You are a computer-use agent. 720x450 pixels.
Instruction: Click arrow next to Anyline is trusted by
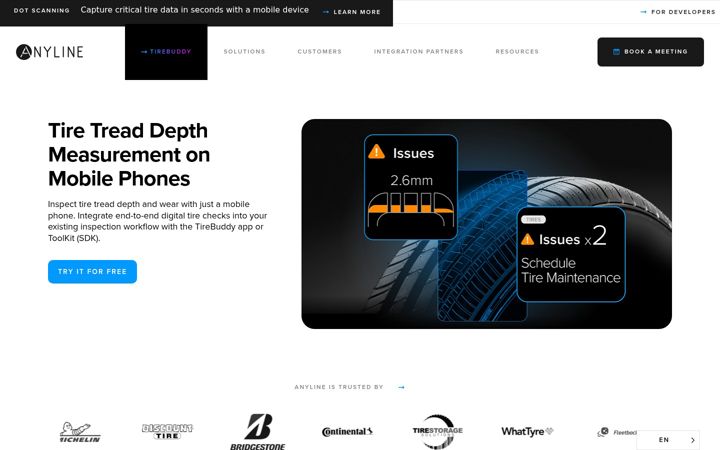(401, 388)
